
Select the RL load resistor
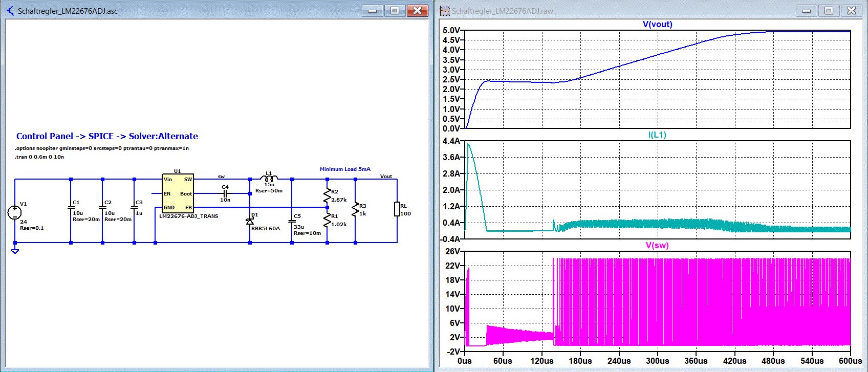tap(397, 209)
